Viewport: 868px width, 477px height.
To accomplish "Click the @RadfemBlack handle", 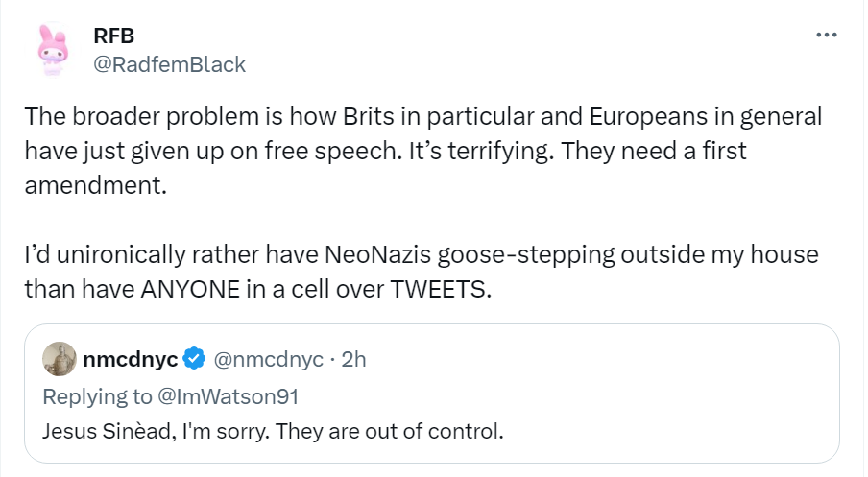I will click(x=169, y=64).
